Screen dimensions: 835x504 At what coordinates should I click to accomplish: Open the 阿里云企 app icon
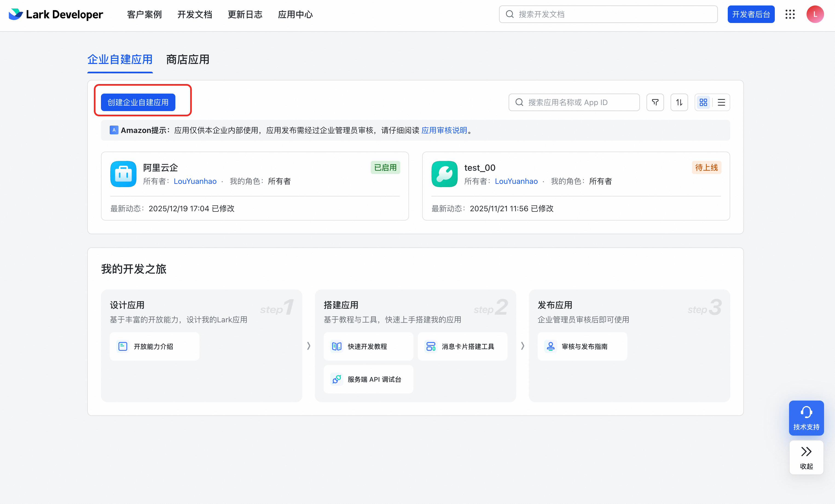[x=123, y=174]
